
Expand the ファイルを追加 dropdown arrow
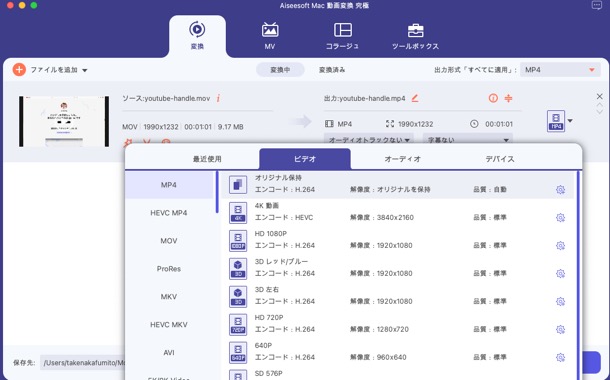click(x=85, y=70)
